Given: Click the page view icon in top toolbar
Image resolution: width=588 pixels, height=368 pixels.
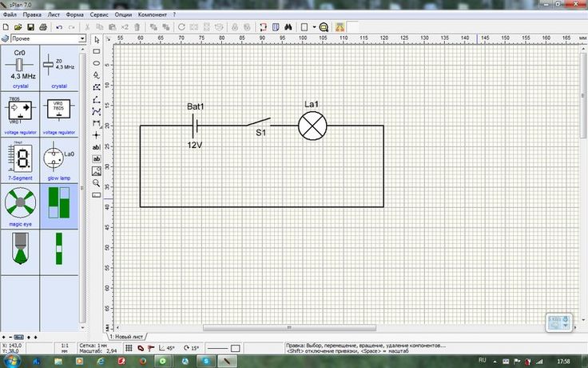Looking at the screenshot, I should (304, 27).
